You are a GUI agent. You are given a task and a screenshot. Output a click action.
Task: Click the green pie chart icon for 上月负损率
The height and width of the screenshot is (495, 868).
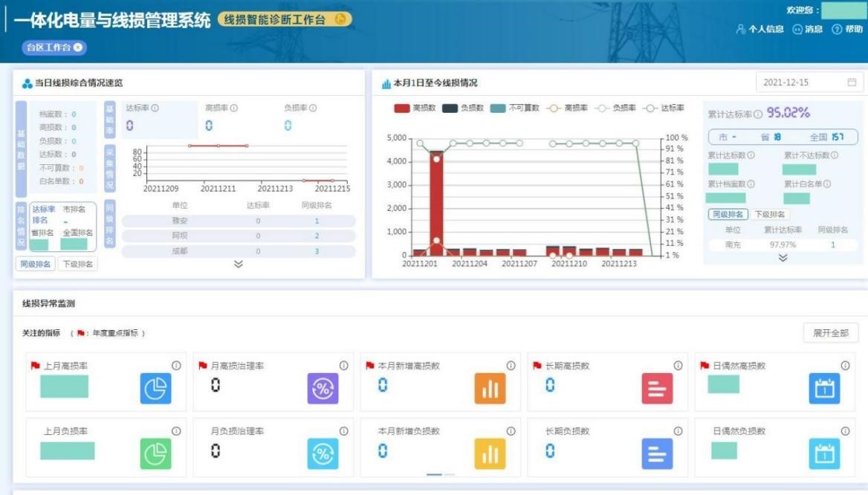point(155,453)
